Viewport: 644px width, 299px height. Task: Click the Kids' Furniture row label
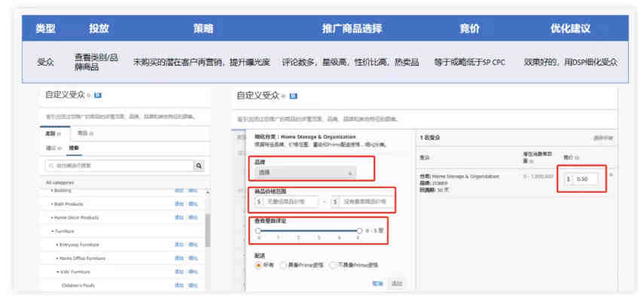tap(75, 272)
